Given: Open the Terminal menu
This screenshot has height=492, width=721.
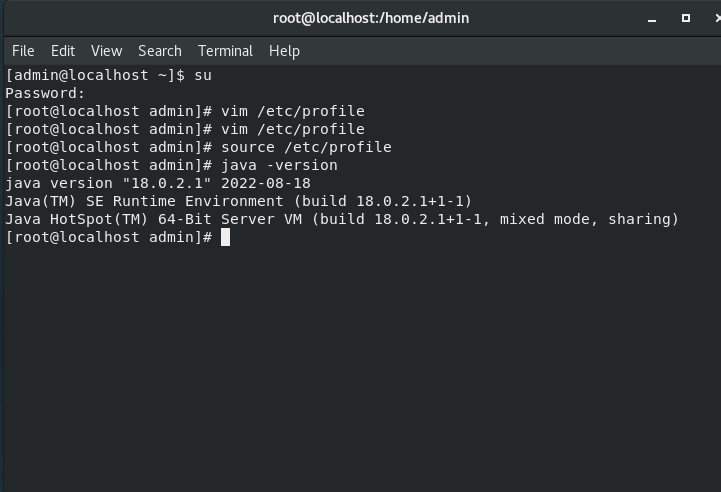Looking at the screenshot, I should point(225,51).
